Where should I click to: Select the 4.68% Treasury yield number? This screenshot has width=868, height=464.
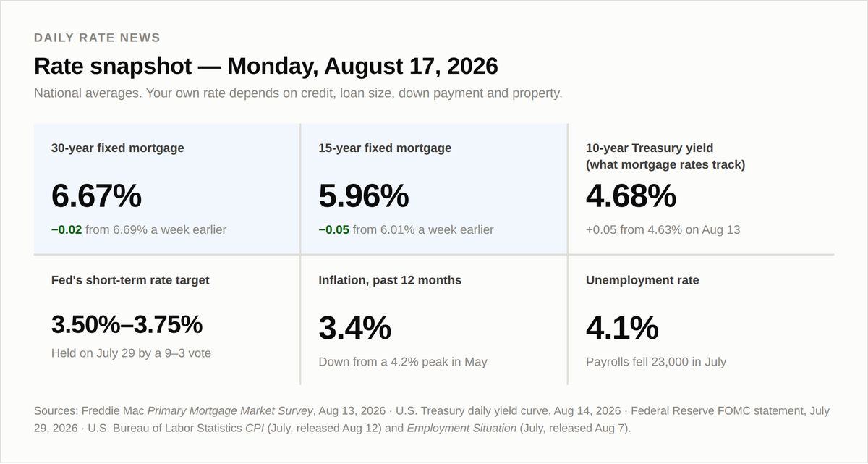point(631,196)
